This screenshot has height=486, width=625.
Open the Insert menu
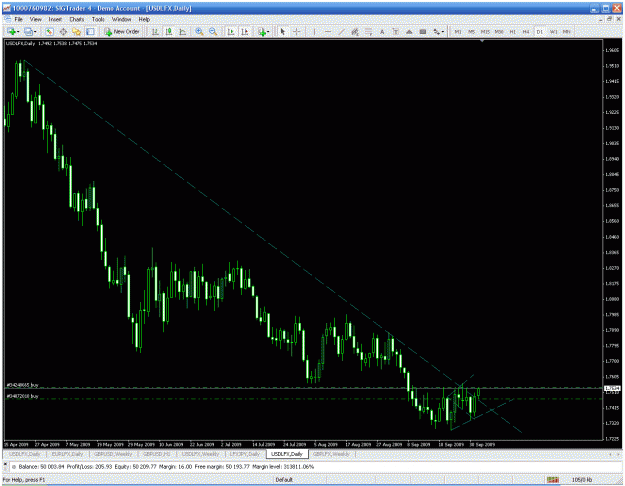tap(55, 19)
